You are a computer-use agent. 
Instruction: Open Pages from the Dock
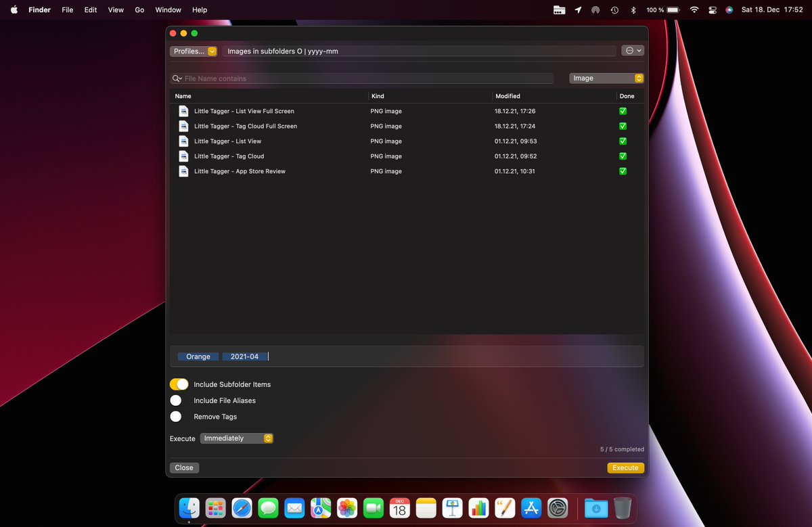click(x=505, y=507)
